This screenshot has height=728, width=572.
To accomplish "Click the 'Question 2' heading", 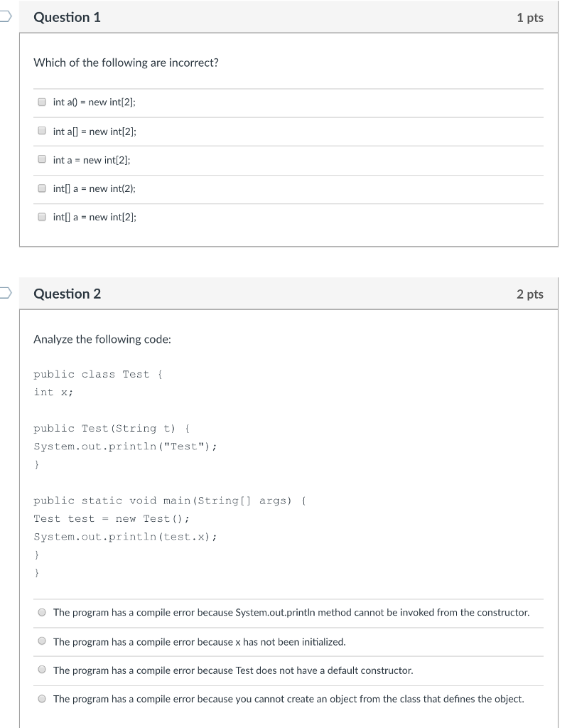I will (x=68, y=294).
